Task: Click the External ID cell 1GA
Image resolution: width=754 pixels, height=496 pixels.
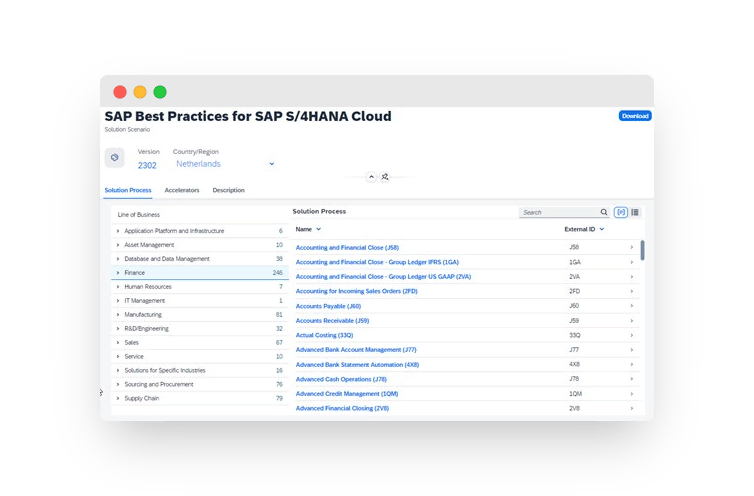Action: pyautogui.click(x=575, y=262)
